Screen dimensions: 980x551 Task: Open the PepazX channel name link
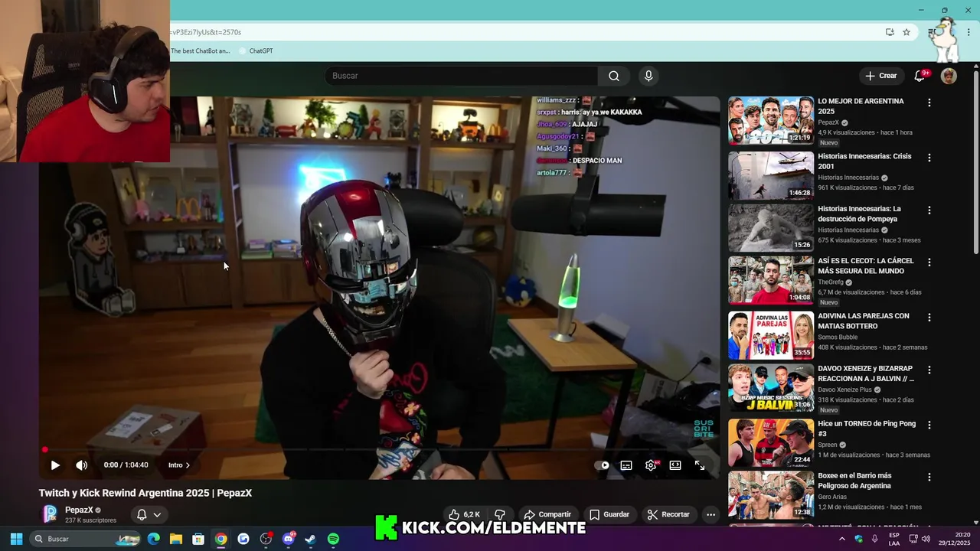(x=79, y=510)
